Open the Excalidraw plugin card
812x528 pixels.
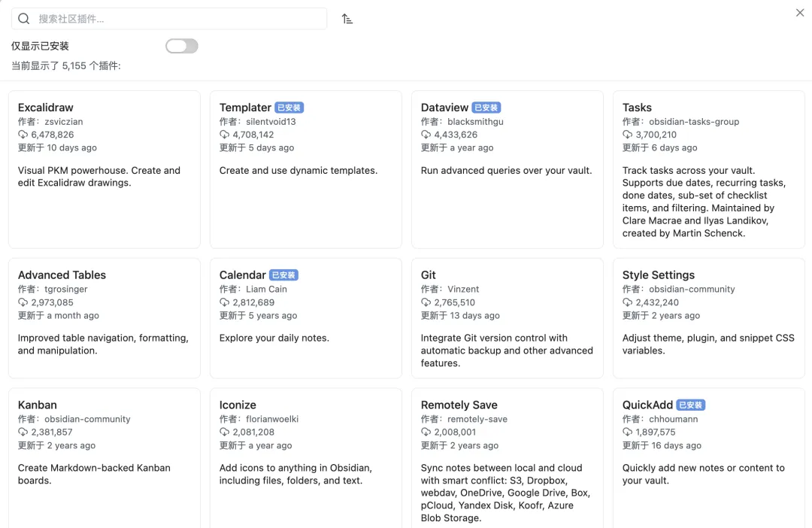pyautogui.click(x=105, y=169)
